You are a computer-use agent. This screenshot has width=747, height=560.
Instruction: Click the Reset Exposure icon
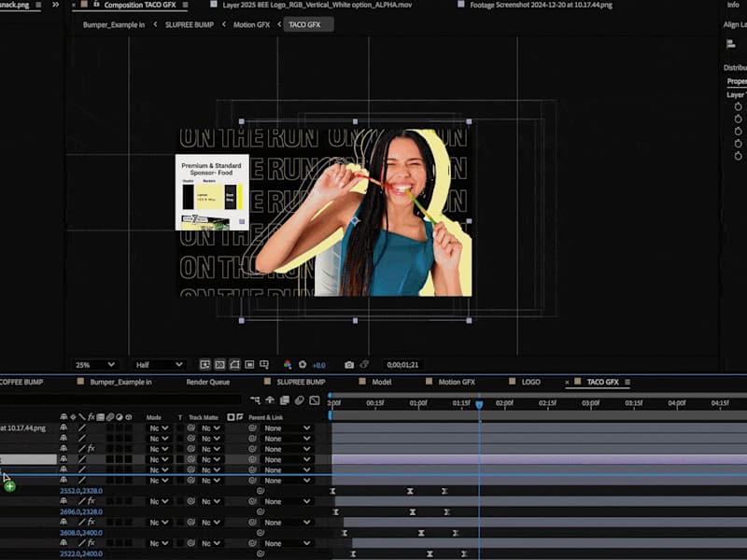coord(303,365)
